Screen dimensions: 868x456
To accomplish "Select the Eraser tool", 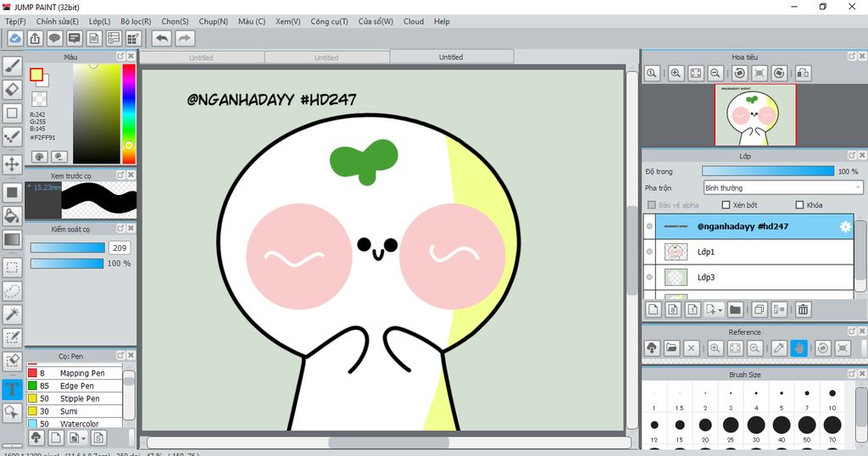I will [x=12, y=90].
